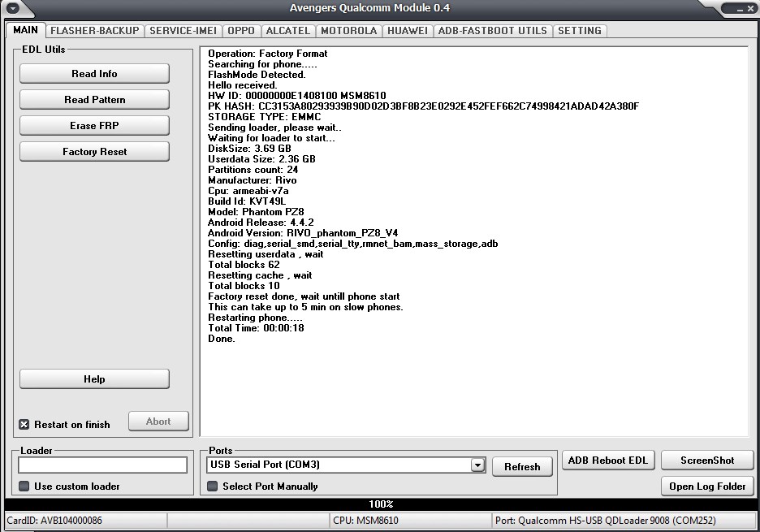
Task: Close the Avengers Qualcomm Module window
Action: click(749, 9)
